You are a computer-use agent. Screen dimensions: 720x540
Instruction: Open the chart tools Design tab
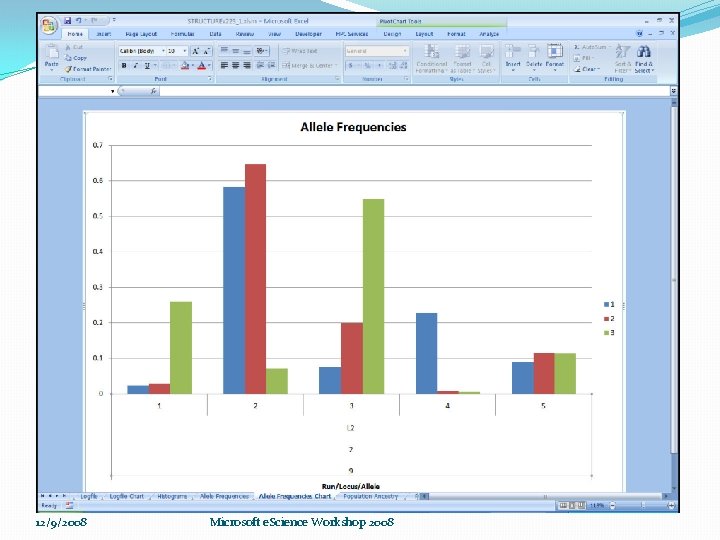coord(392,34)
